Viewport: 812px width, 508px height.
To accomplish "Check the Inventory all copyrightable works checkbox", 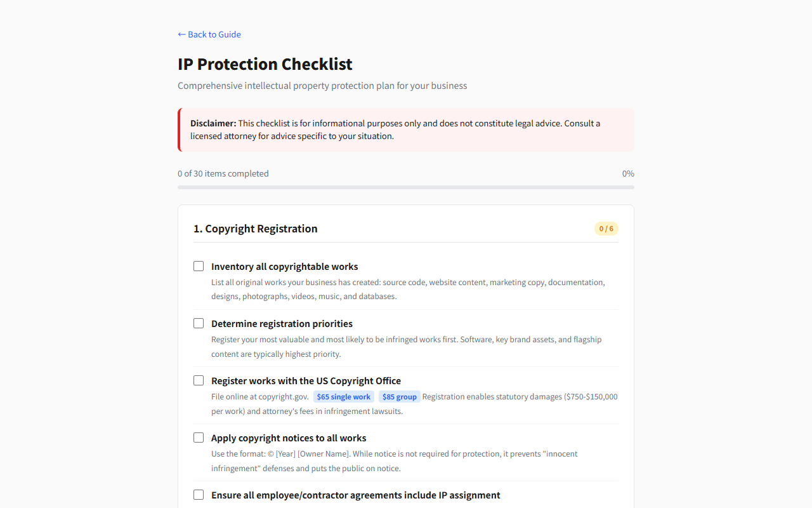I will [x=199, y=266].
